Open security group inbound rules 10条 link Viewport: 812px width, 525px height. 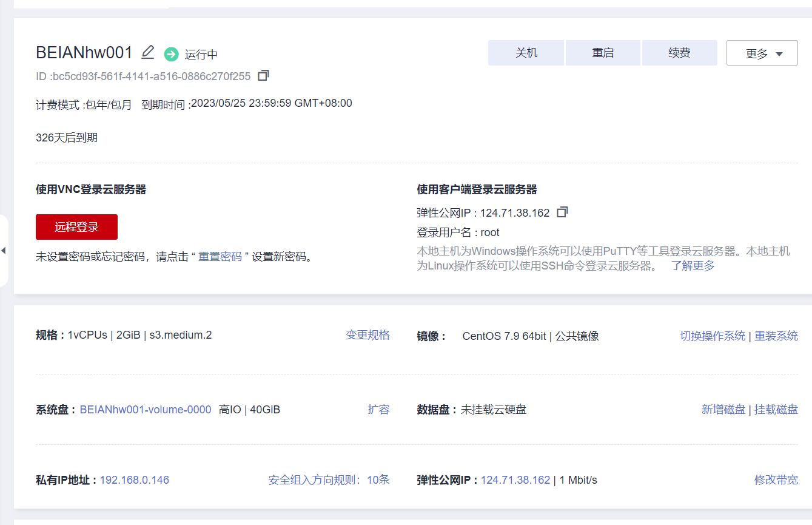click(x=329, y=480)
